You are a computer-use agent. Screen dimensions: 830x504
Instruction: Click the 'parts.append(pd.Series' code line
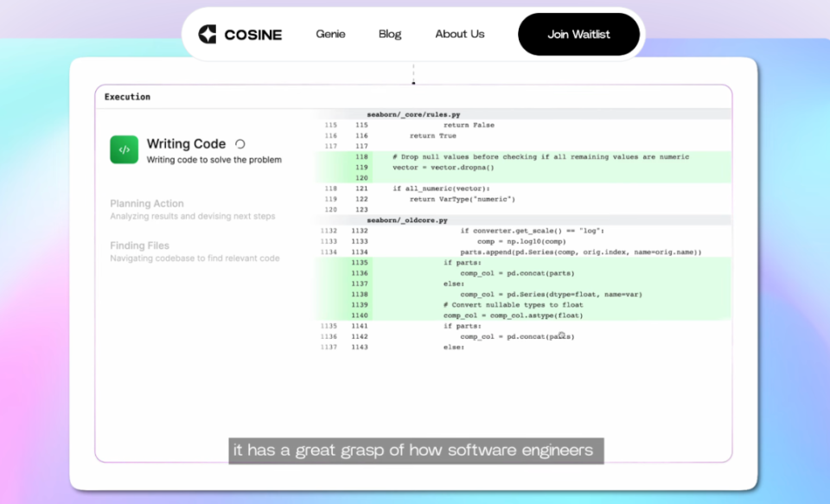(x=579, y=252)
